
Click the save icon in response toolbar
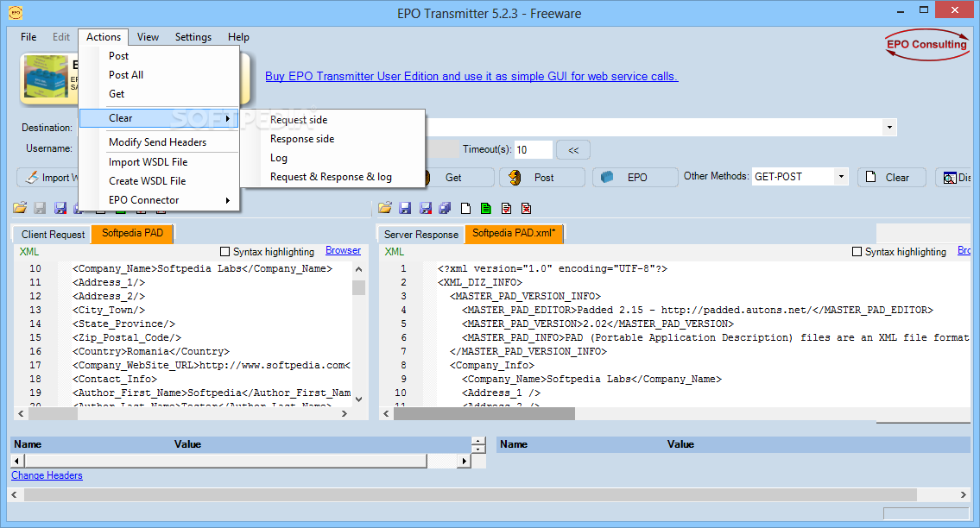point(405,208)
